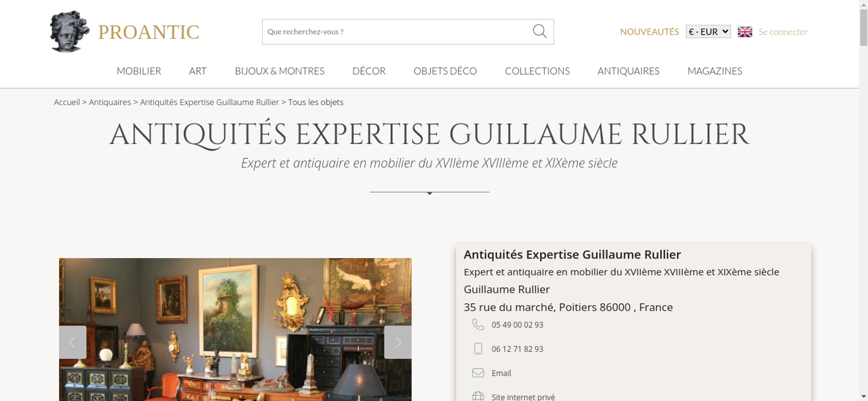Switch language via the UK flag icon
The width and height of the screenshot is (868, 401).
coord(745,32)
